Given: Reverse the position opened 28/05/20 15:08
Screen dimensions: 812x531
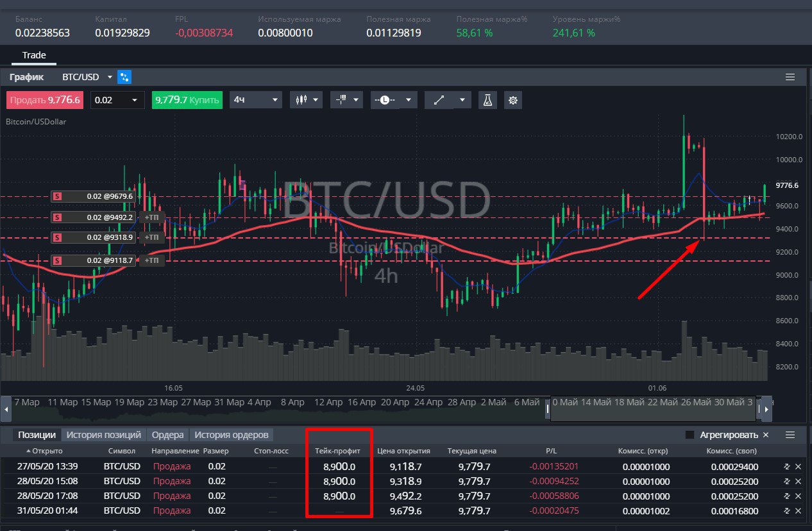Looking at the screenshot, I should 787,481.
